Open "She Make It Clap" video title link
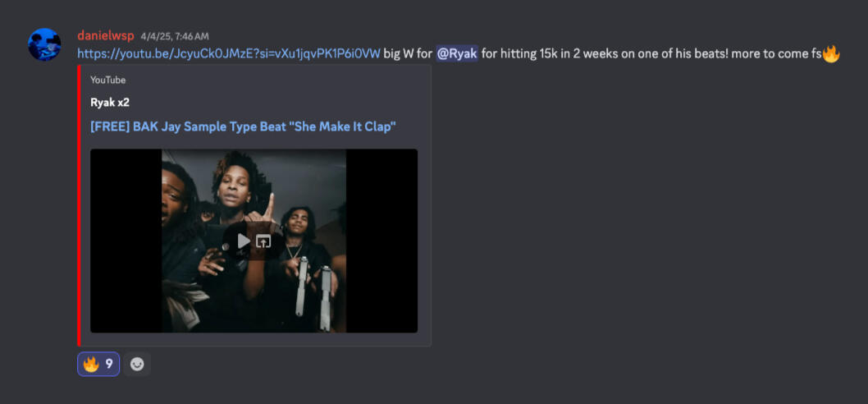Screen dimensions: 868x404 (x=243, y=126)
